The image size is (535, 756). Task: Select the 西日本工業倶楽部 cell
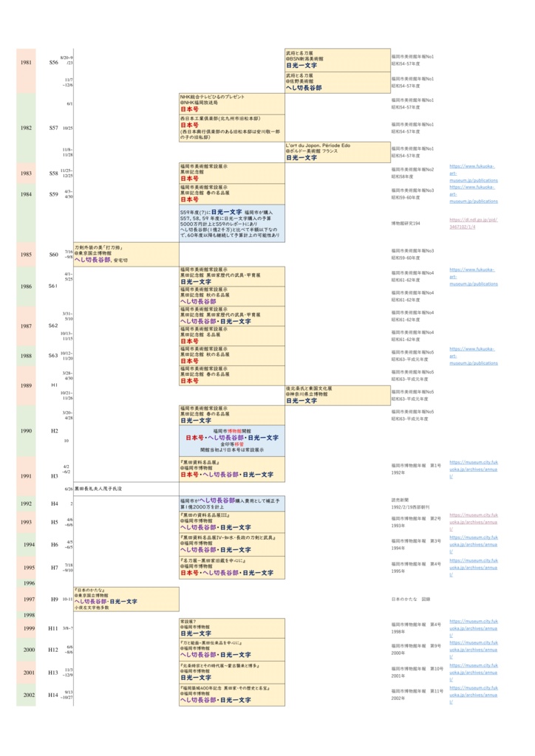click(x=231, y=128)
